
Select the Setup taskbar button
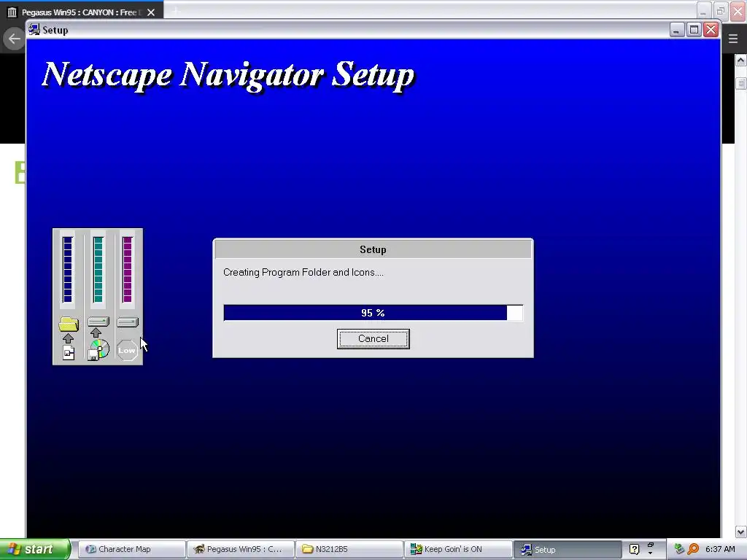[567, 550]
